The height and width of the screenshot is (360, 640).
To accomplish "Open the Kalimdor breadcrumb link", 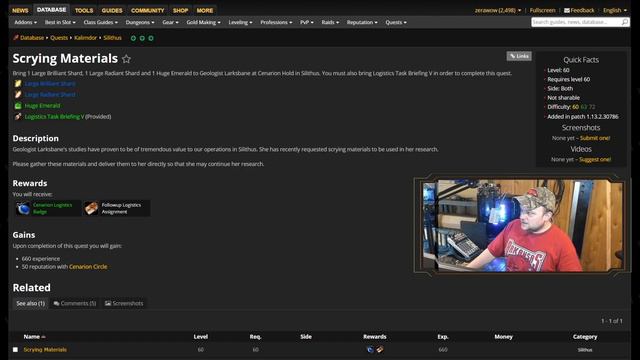I will pos(85,38).
